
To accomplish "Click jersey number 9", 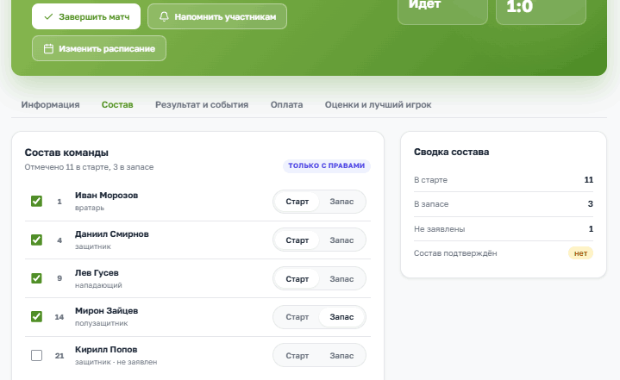I will tap(59, 278).
